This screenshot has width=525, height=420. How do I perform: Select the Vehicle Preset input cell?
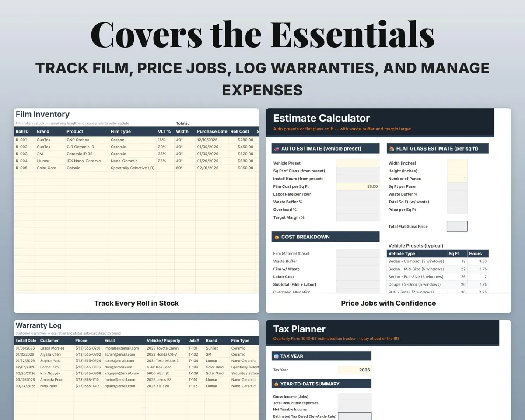click(358, 163)
